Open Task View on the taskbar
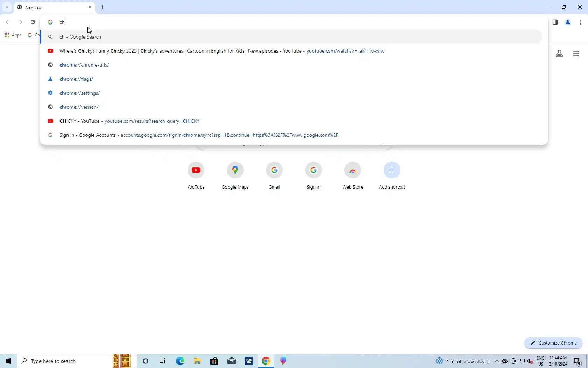 (162, 361)
